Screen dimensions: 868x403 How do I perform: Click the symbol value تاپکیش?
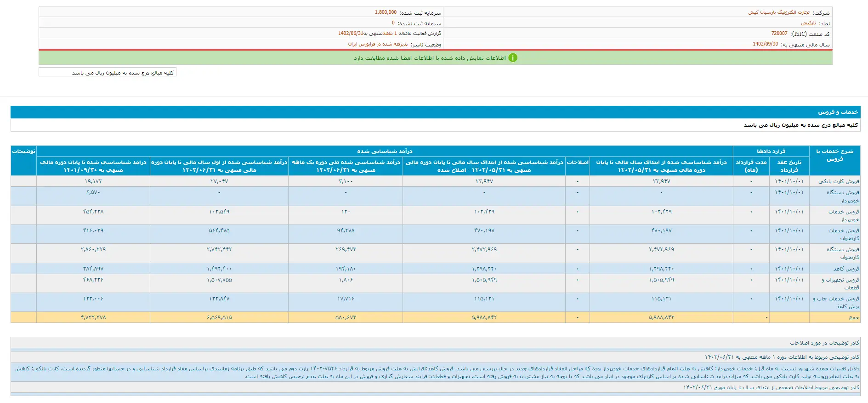tap(809, 23)
